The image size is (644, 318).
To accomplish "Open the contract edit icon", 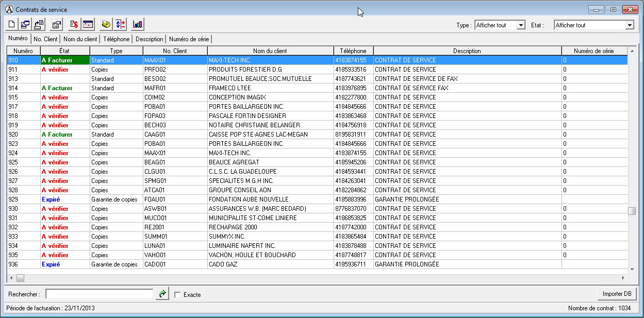I will (24, 24).
